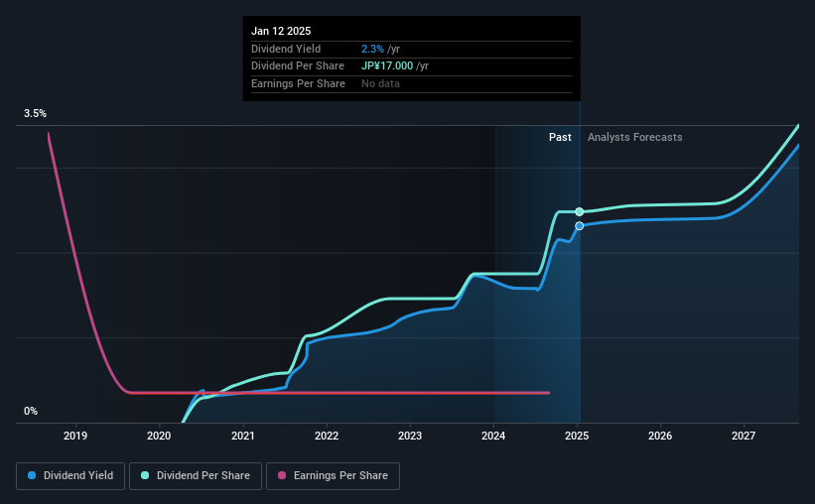Click the teal Dividend Per Share legend dot
The height and width of the screenshot is (504, 815).
[145, 475]
